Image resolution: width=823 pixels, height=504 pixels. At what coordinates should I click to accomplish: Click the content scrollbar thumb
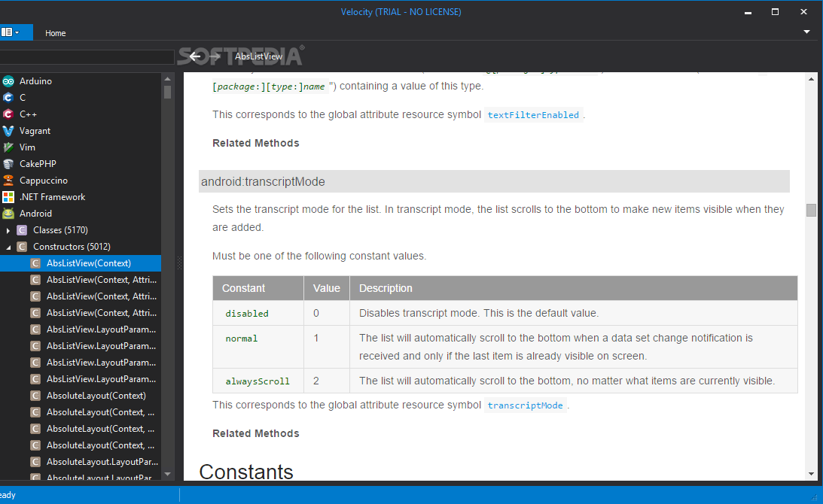pos(811,210)
